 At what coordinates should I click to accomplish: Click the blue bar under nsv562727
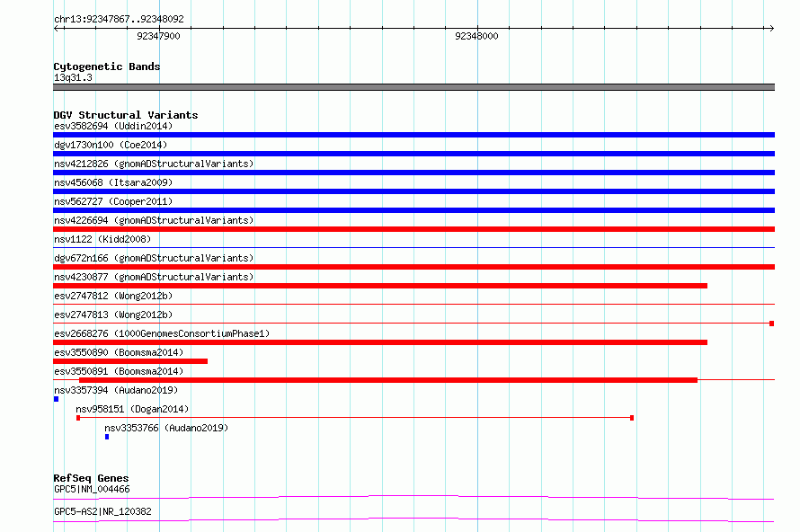tap(413, 210)
